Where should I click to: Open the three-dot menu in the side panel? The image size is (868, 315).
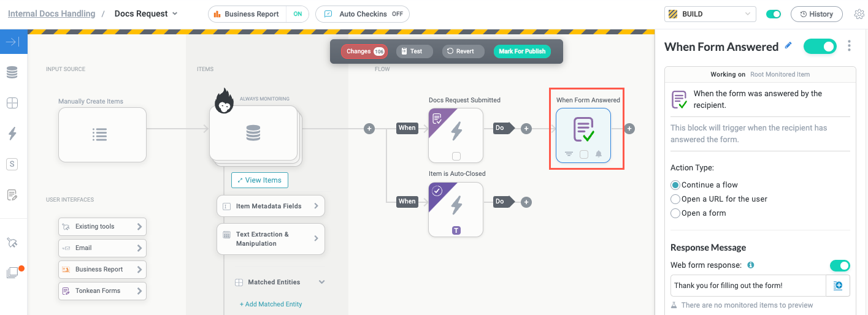point(849,46)
